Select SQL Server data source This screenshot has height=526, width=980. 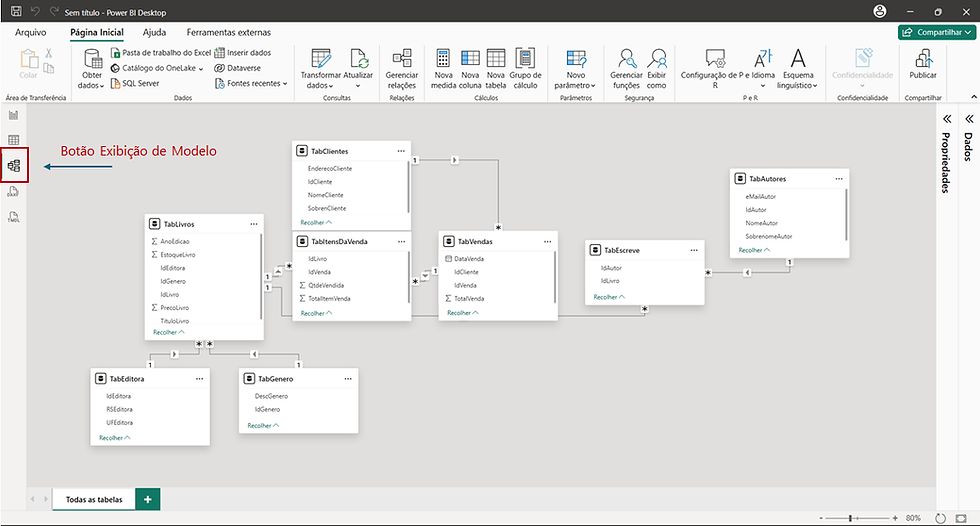[135, 83]
